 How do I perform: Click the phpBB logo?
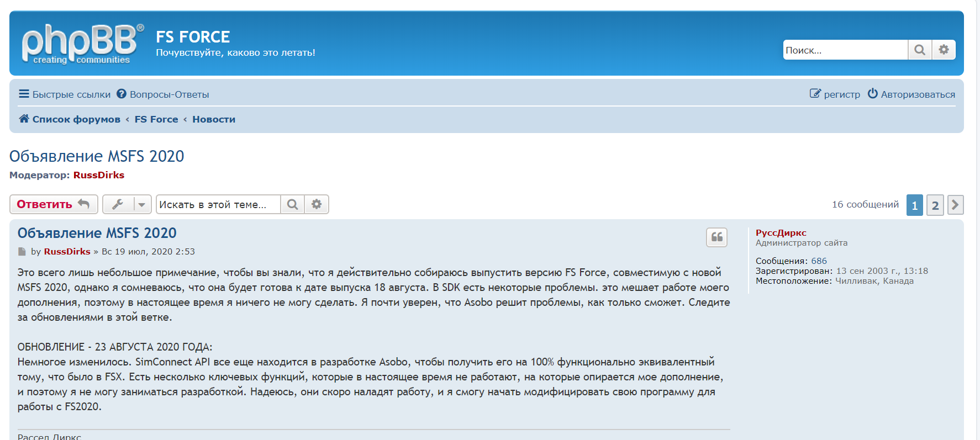pyautogui.click(x=83, y=44)
